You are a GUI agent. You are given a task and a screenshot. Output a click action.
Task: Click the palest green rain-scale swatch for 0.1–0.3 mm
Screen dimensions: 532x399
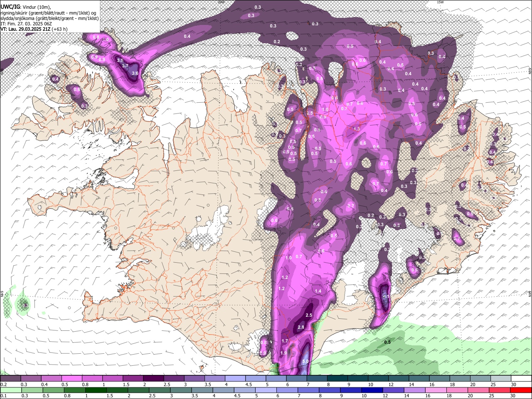(11, 390)
